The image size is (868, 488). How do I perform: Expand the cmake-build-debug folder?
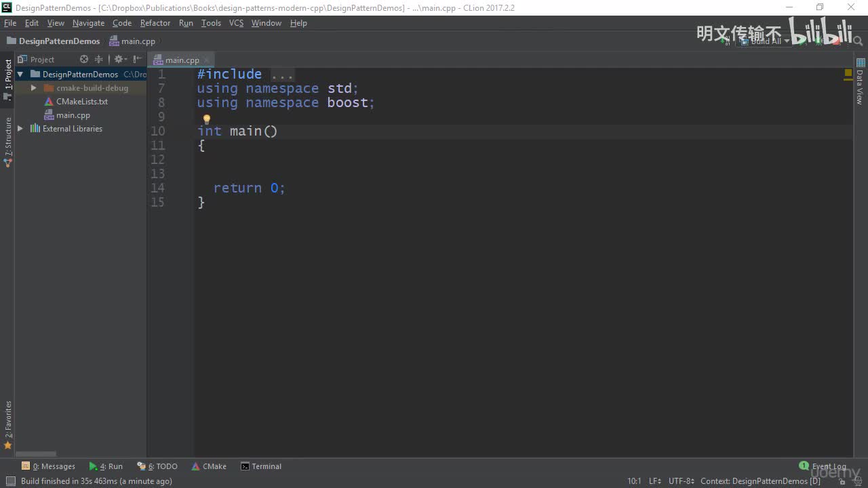tap(33, 88)
